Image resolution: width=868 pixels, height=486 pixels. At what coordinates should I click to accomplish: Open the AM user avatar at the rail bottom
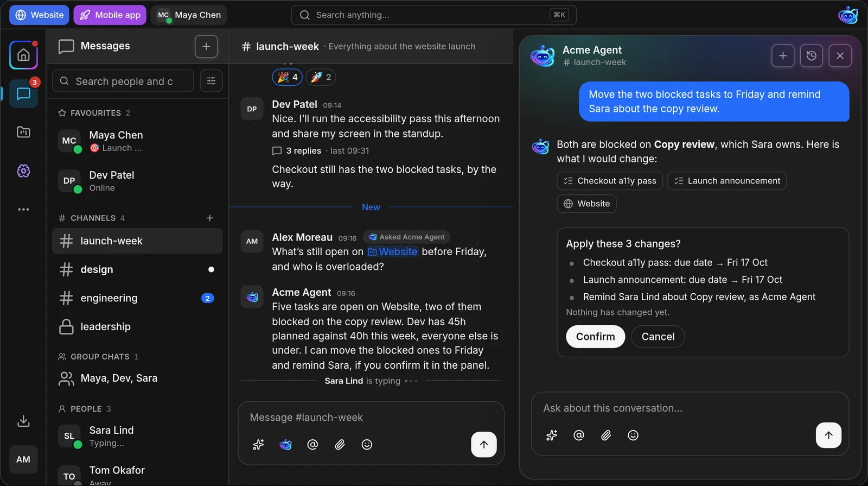pyautogui.click(x=23, y=459)
